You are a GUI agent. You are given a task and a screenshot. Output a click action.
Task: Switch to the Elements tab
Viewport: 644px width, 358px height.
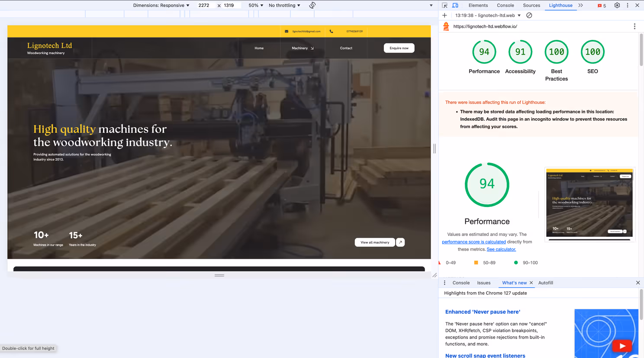[478, 5]
